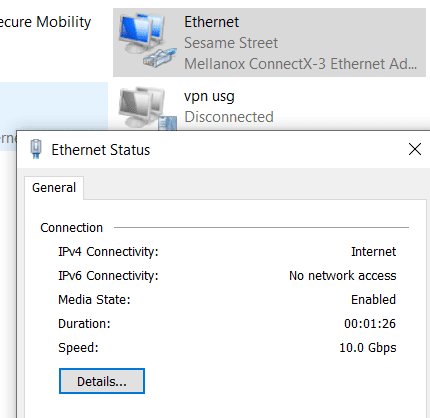
Task: Click the IPv4 Connectivity Internet value
Action: coord(373,252)
